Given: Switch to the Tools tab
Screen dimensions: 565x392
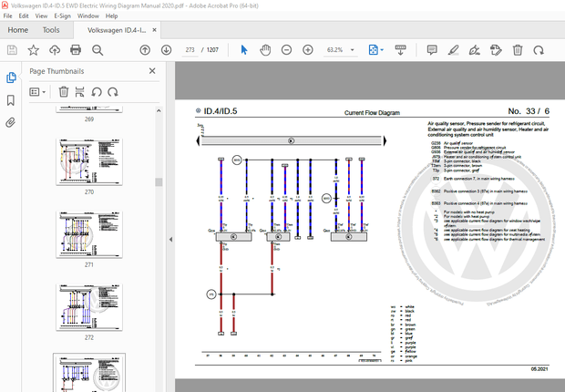Looking at the screenshot, I should click(x=51, y=30).
